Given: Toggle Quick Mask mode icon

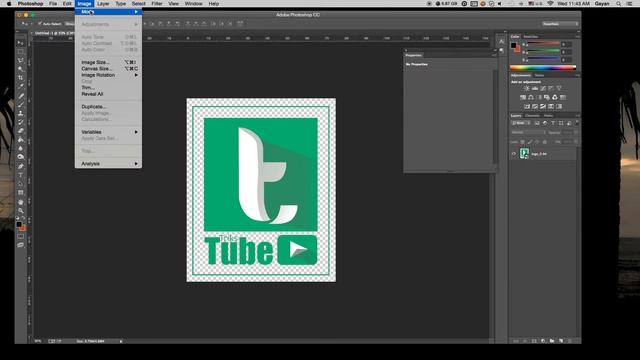Looking at the screenshot, I should (x=20, y=236).
